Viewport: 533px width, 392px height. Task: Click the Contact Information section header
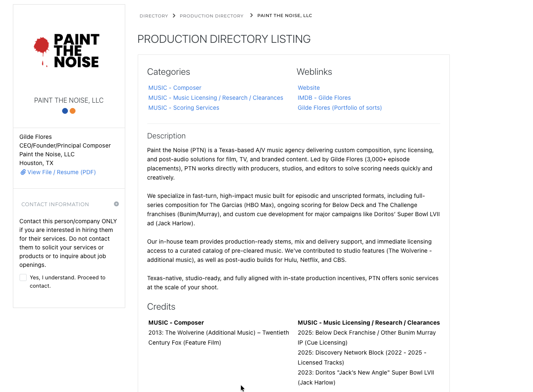point(55,205)
